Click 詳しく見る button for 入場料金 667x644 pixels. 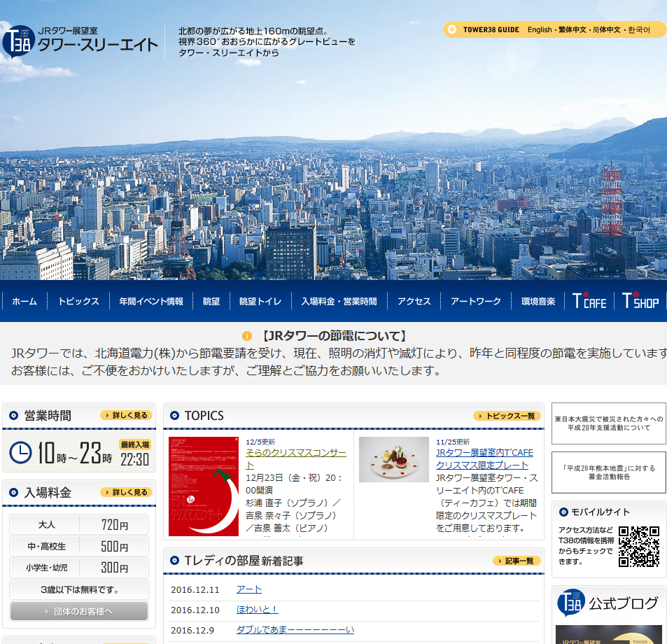pyautogui.click(x=126, y=492)
